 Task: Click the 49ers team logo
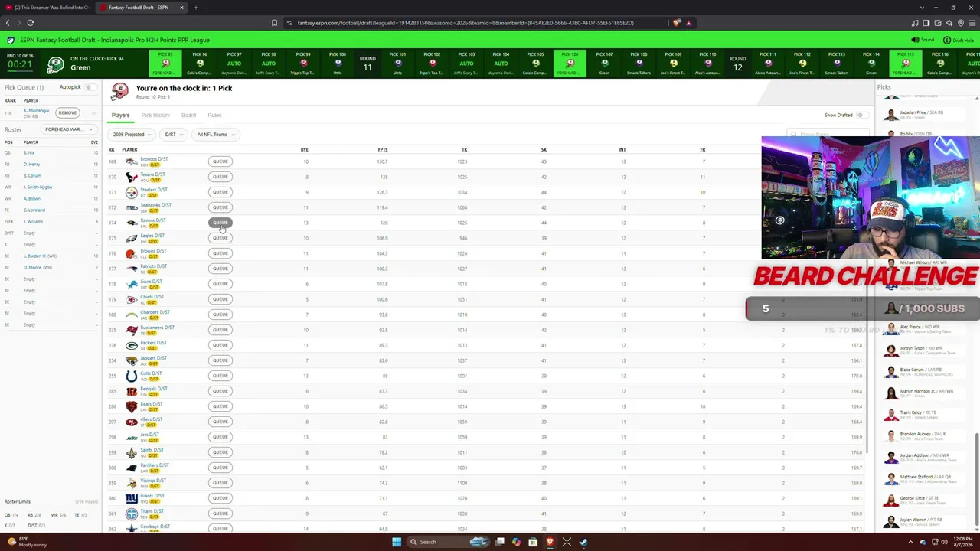[x=132, y=422]
